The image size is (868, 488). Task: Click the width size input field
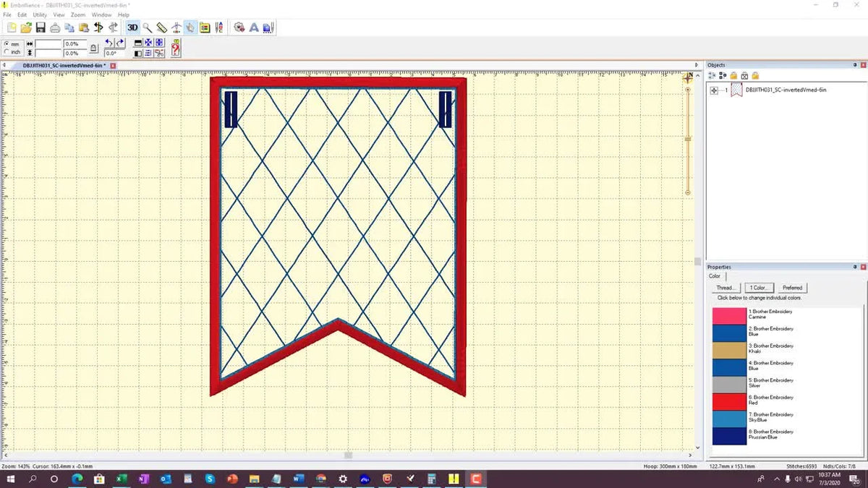pos(48,43)
